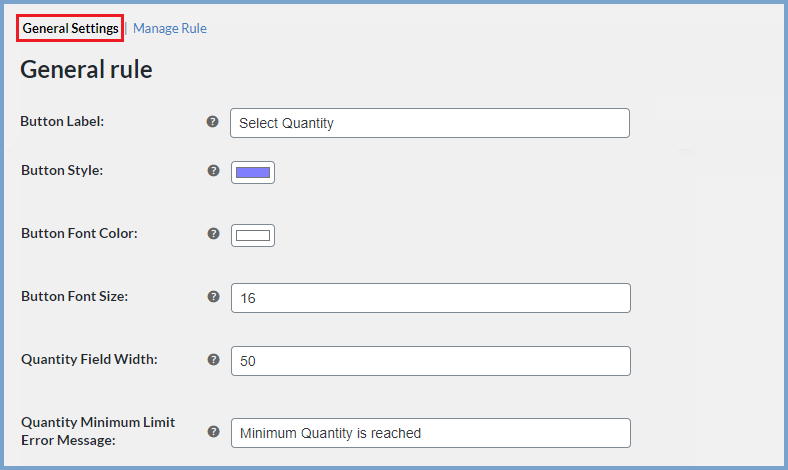Click the help icon next to Button Style
Viewport: 788px width, 470px height.
[x=214, y=170]
